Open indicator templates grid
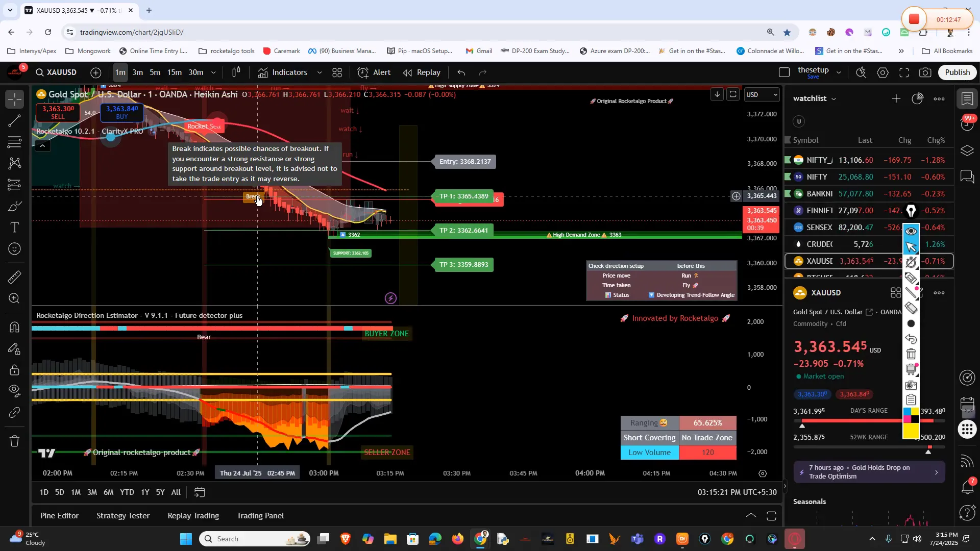 337,72
